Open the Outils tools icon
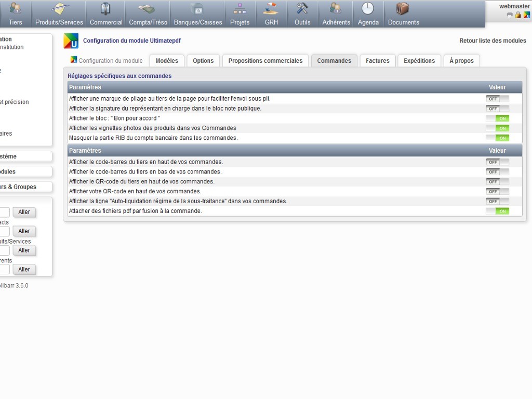The image size is (532, 399). pos(302,9)
